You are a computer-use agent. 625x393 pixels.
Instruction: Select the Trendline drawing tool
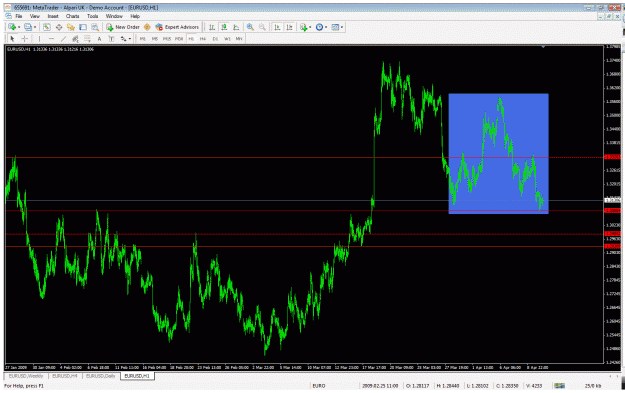point(63,39)
